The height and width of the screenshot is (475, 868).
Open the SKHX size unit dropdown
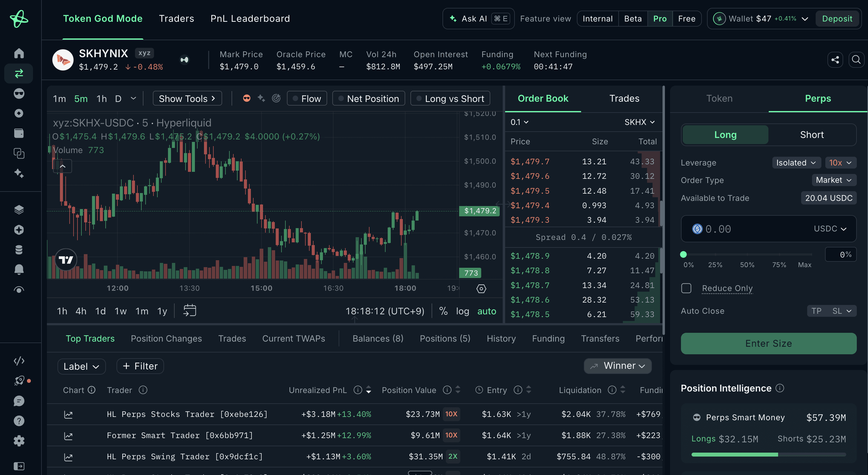(639, 122)
